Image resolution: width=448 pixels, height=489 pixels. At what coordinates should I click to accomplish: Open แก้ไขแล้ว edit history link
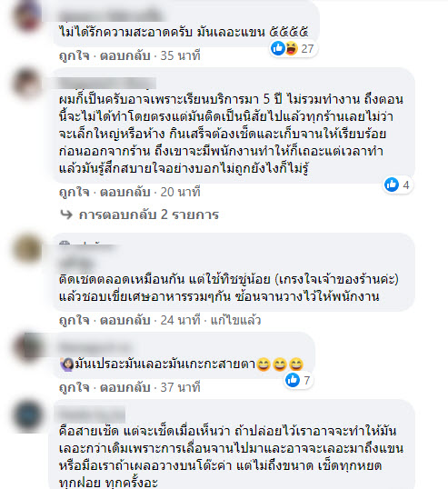click(x=235, y=320)
